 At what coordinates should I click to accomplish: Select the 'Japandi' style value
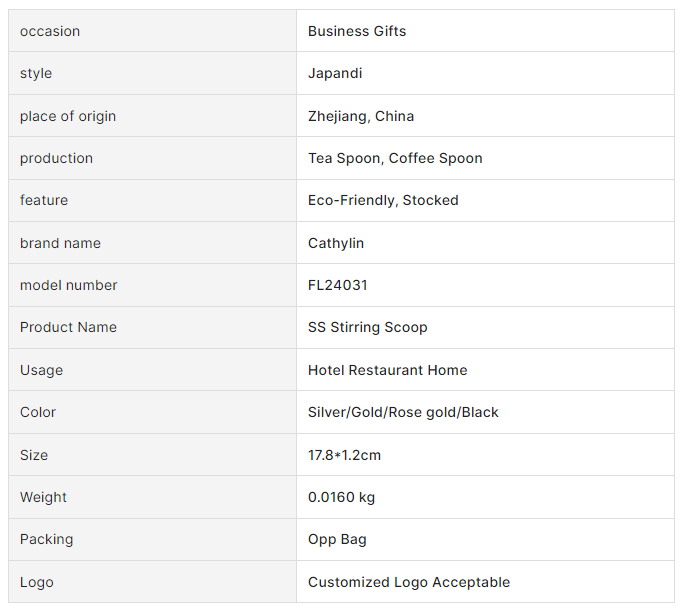tap(335, 73)
